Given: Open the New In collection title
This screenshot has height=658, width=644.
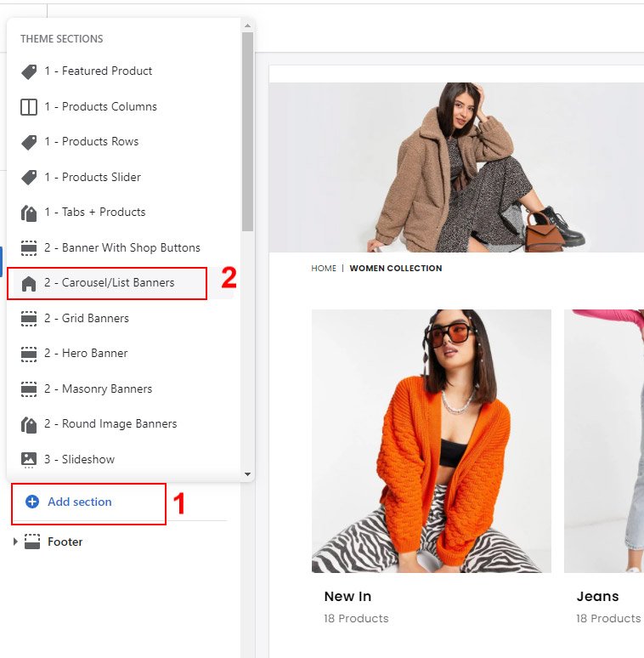Looking at the screenshot, I should click(347, 597).
